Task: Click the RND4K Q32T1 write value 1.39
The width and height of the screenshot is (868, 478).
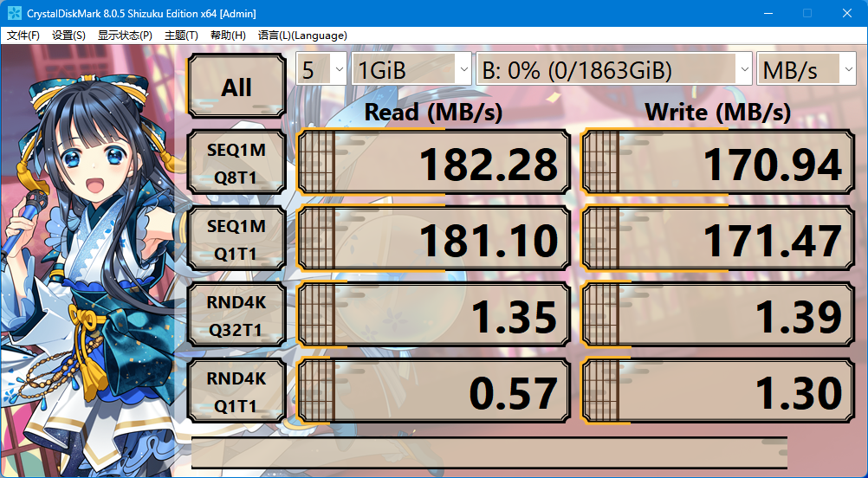Action: [x=718, y=315]
